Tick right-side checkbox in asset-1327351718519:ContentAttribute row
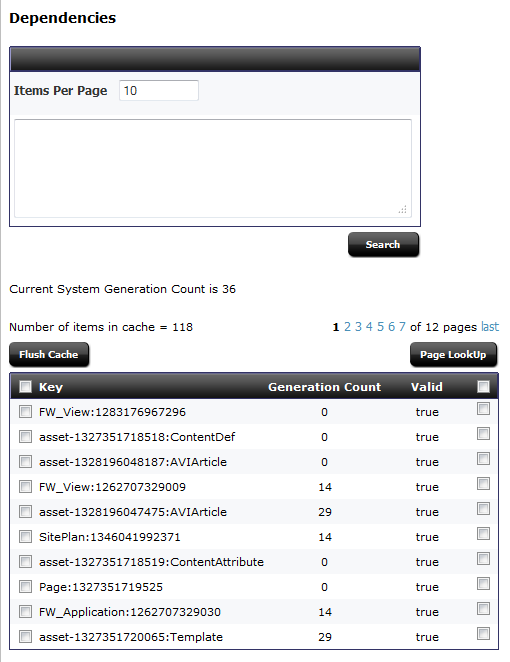 tap(483, 558)
